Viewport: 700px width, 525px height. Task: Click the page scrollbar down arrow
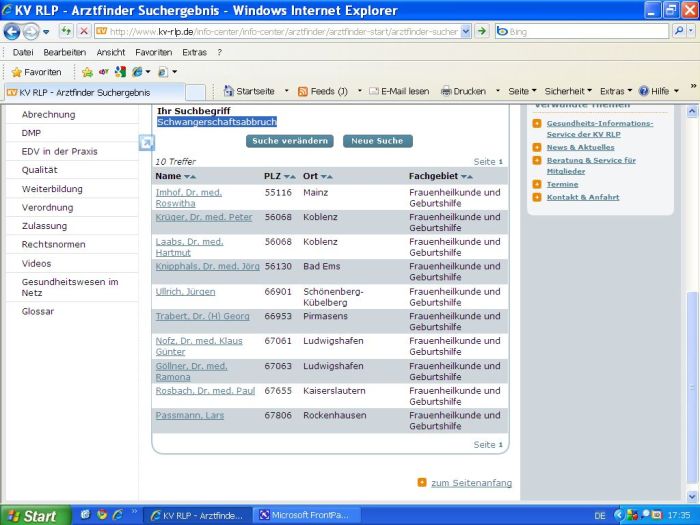click(692, 496)
